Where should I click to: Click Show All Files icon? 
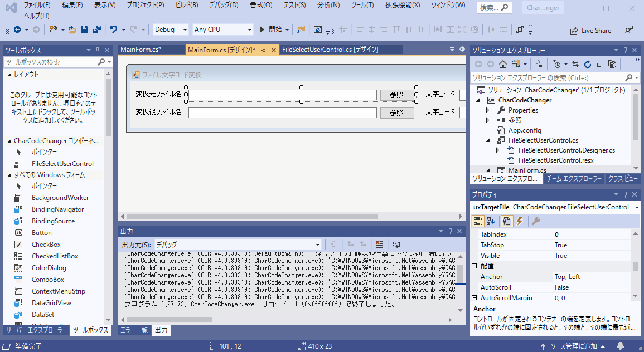[612, 64]
